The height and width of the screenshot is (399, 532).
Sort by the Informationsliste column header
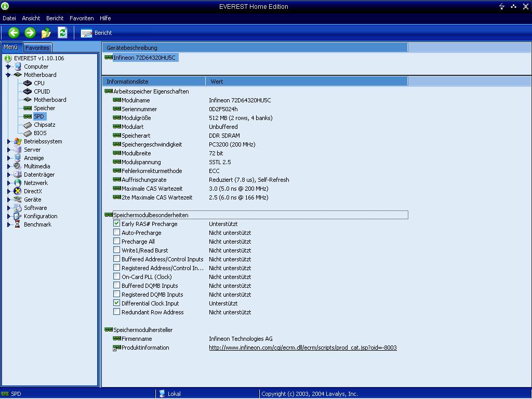tap(154, 82)
